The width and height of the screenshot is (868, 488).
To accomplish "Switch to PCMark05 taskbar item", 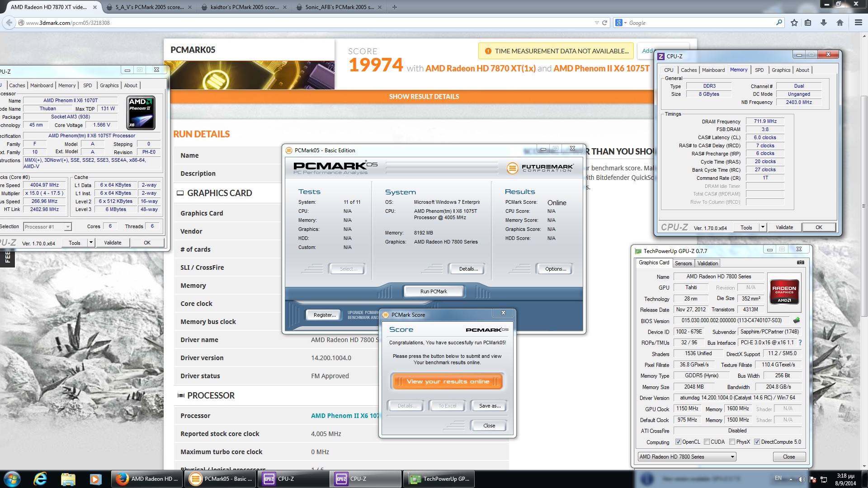I will (221, 479).
